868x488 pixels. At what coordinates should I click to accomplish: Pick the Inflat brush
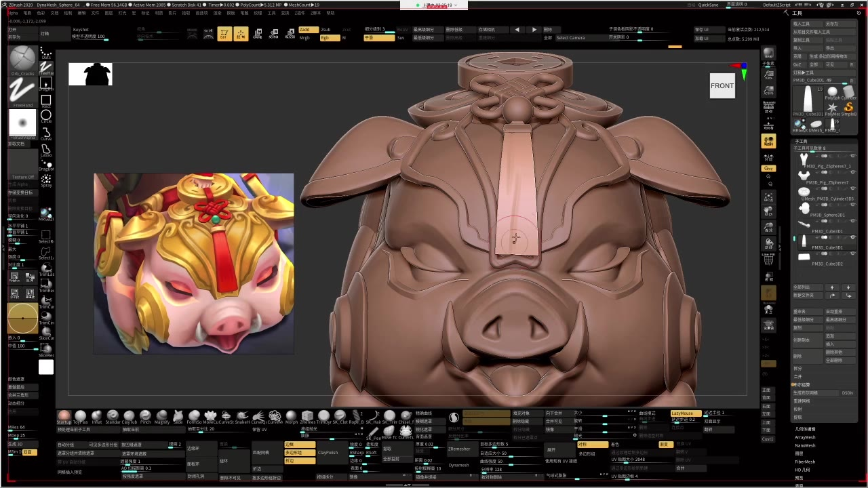(x=97, y=416)
